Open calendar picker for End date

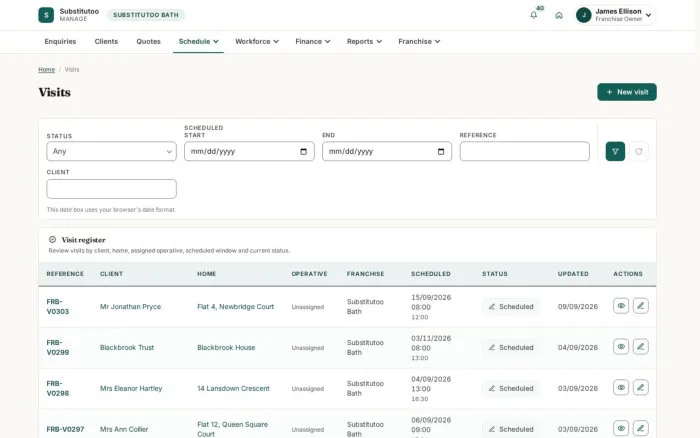click(x=441, y=151)
